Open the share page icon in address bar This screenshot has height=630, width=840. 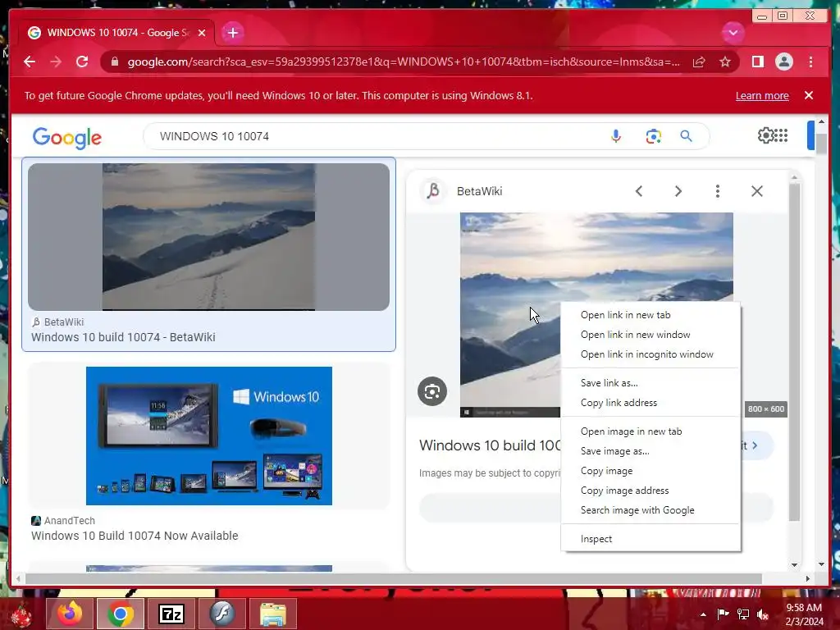click(699, 62)
